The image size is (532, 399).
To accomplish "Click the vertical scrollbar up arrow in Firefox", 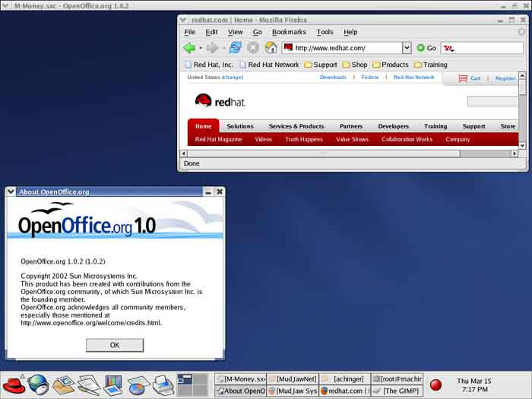I will 522,75.
